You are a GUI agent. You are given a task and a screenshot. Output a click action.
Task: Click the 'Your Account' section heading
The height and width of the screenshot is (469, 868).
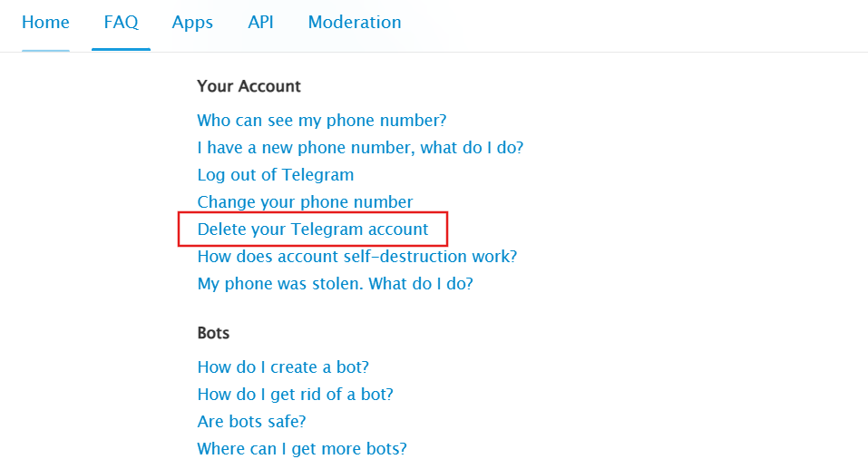(249, 86)
